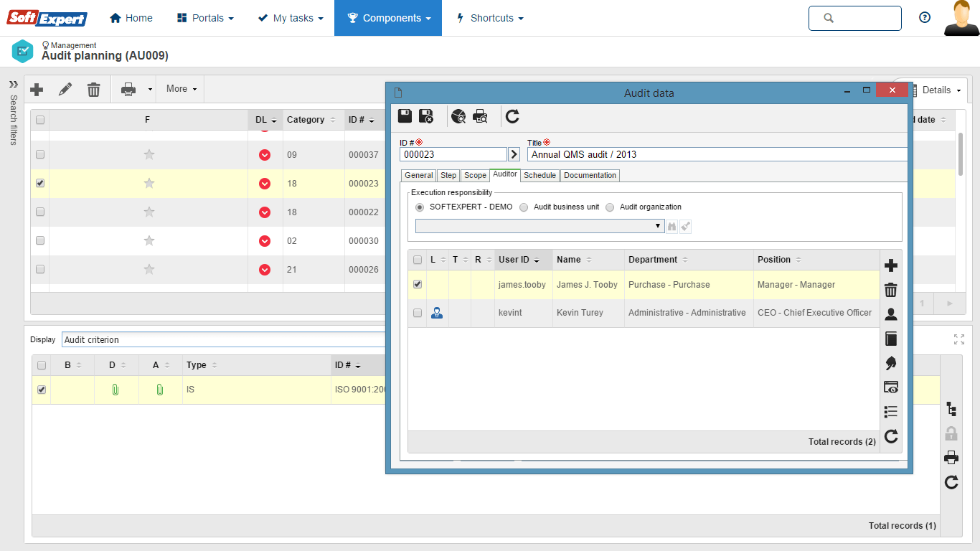Open the Execution responsibility dropdown list
The height and width of the screenshot is (551, 980).
pos(540,226)
